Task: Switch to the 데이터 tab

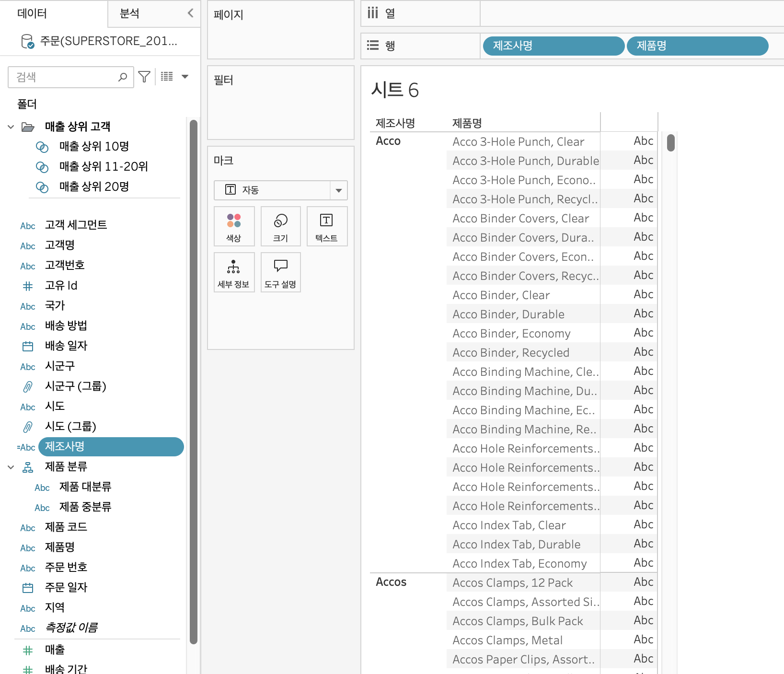Action: [x=32, y=13]
